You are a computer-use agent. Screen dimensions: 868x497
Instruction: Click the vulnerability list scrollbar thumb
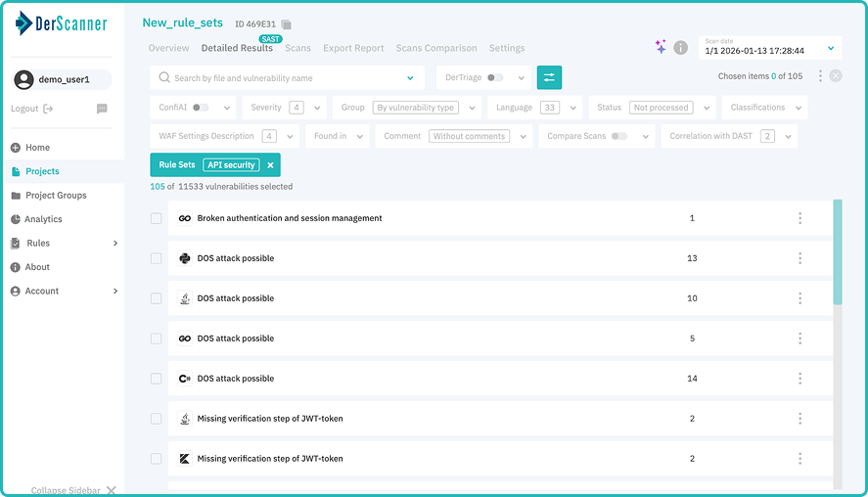click(x=838, y=251)
